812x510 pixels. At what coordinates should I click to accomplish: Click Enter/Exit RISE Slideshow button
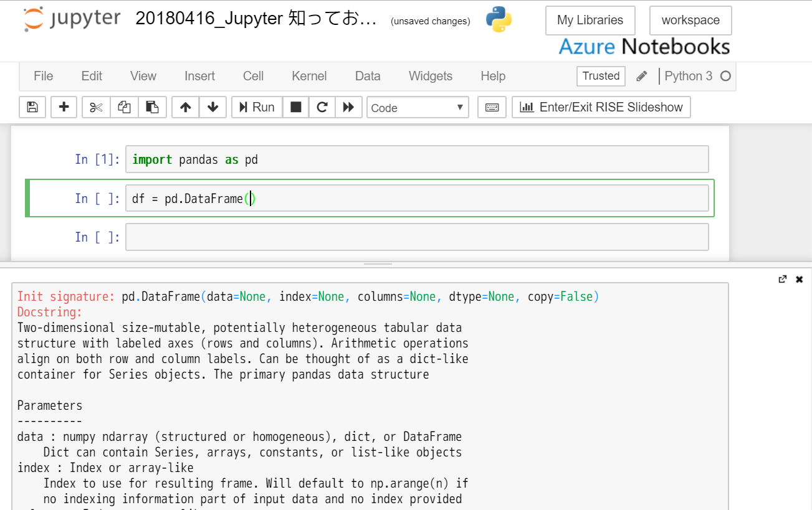(601, 107)
